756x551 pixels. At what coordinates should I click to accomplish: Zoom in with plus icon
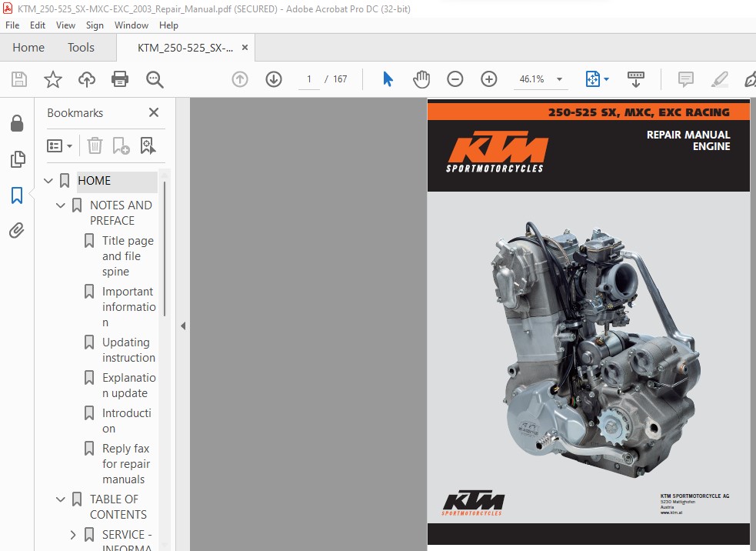489,79
